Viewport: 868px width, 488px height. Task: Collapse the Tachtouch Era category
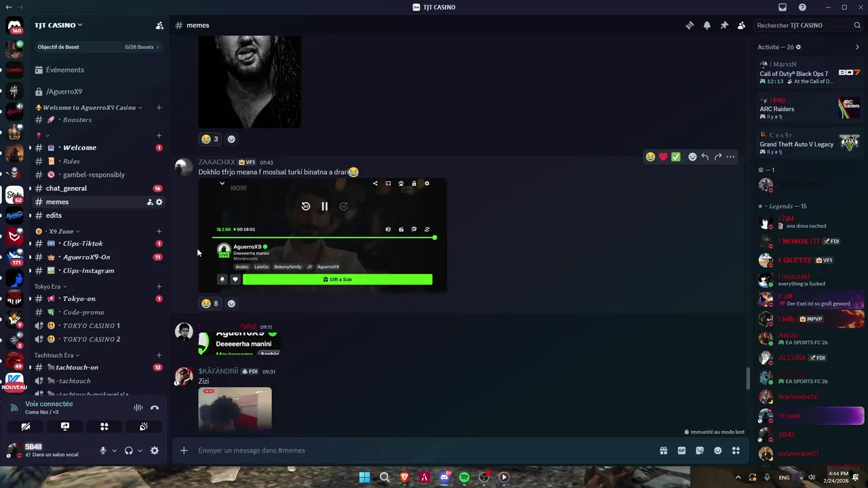[x=57, y=355]
